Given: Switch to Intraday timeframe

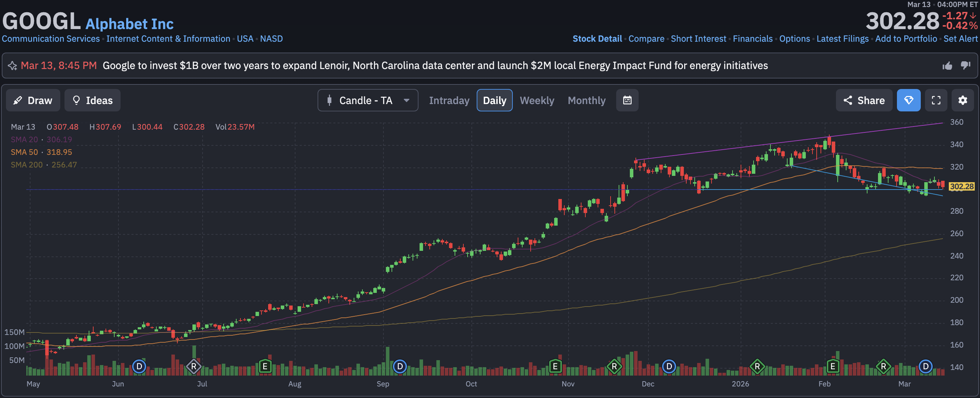Looking at the screenshot, I should point(449,100).
